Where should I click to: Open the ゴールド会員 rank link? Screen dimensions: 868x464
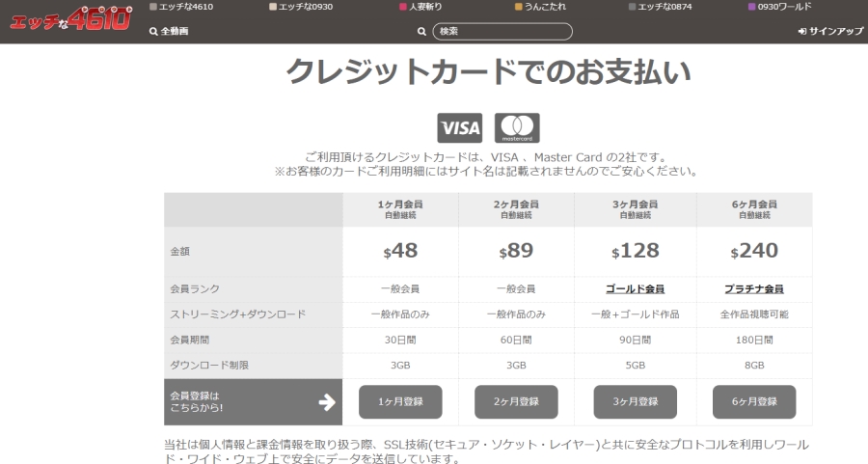click(635, 289)
